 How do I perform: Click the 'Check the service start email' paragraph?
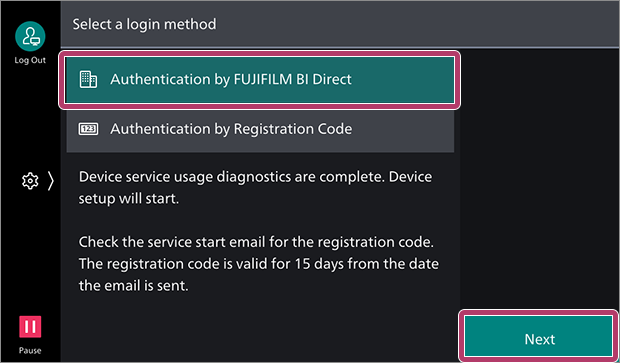pyautogui.click(x=259, y=263)
